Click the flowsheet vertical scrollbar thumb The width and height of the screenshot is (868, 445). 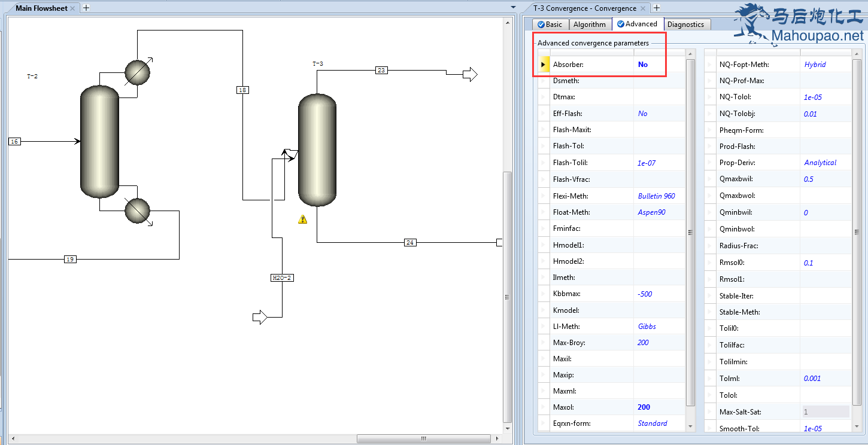[x=508, y=297]
